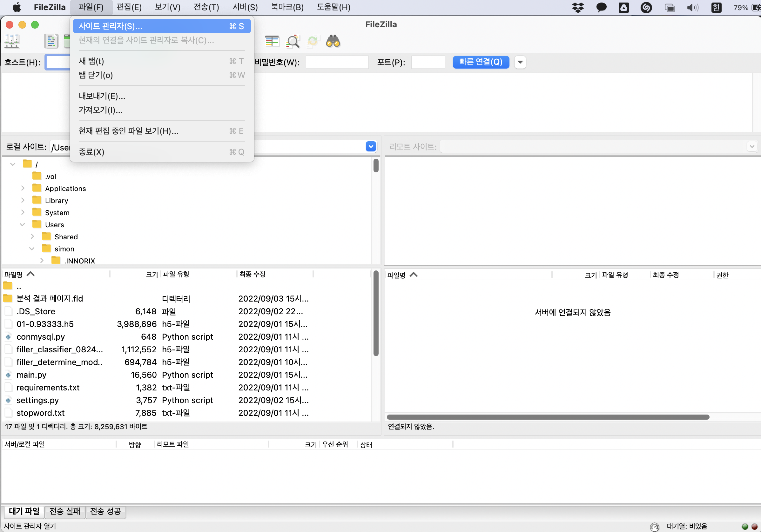
Task: Collapse the root '/' tree node
Action: [13, 164]
